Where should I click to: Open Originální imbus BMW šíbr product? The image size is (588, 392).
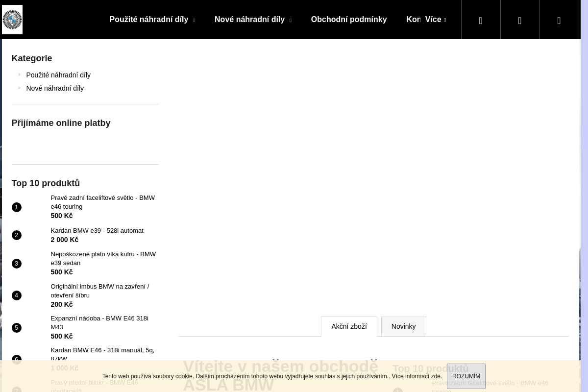click(100, 291)
